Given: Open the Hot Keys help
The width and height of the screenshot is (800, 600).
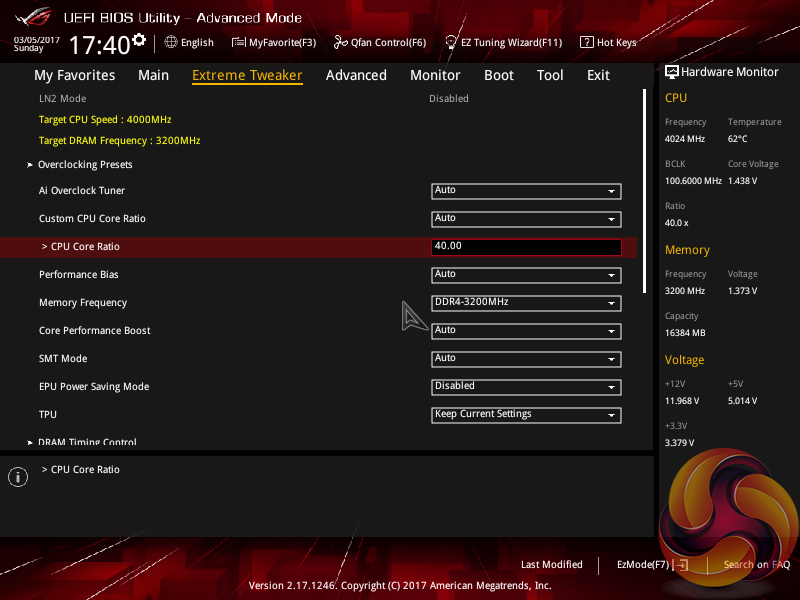Looking at the screenshot, I should (608, 43).
